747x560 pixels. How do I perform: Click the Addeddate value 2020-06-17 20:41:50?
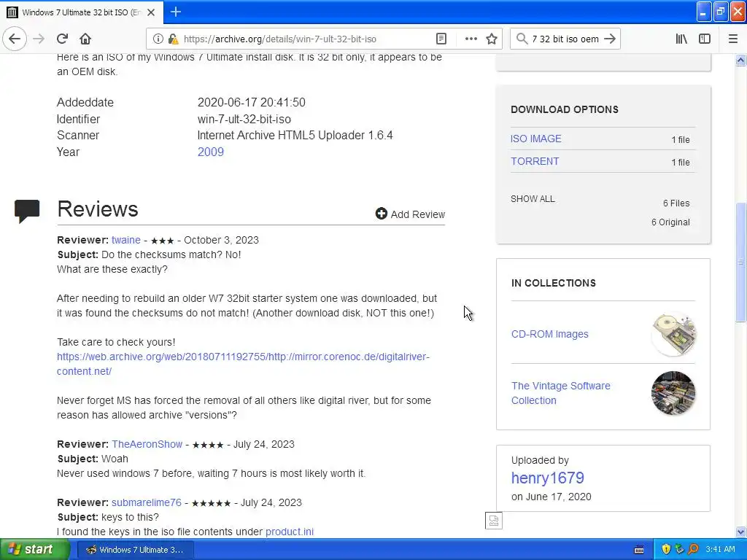pyautogui.click(x=252, y=102)
